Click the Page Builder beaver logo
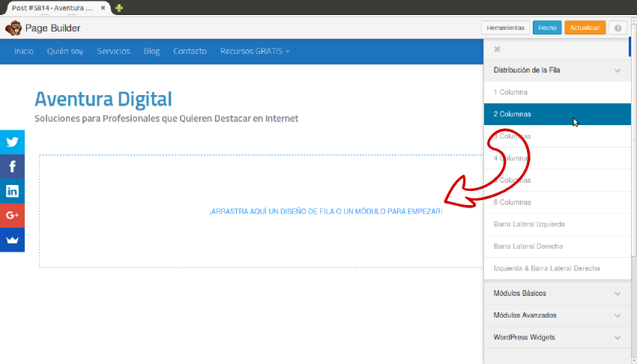 (x=13, y=28)
